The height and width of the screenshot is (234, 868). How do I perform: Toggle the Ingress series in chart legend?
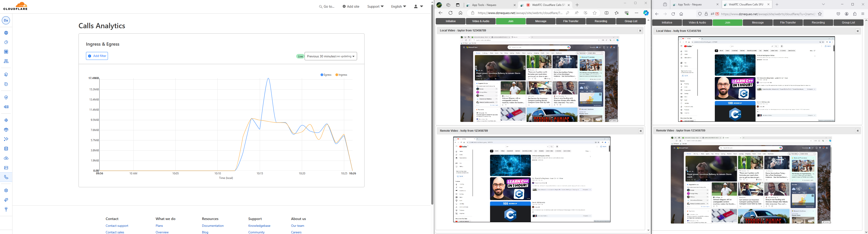coord(341,75)
